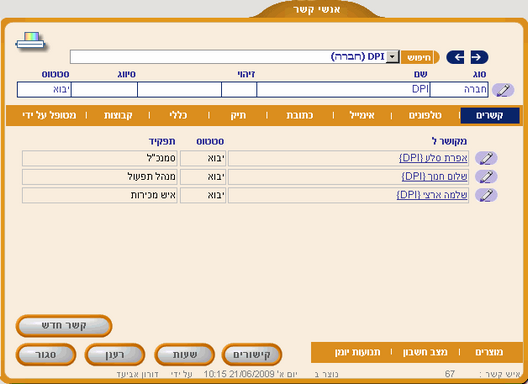528x384 pixels.
Task: Switch to the תיק tab
Action: coord(238,116)
